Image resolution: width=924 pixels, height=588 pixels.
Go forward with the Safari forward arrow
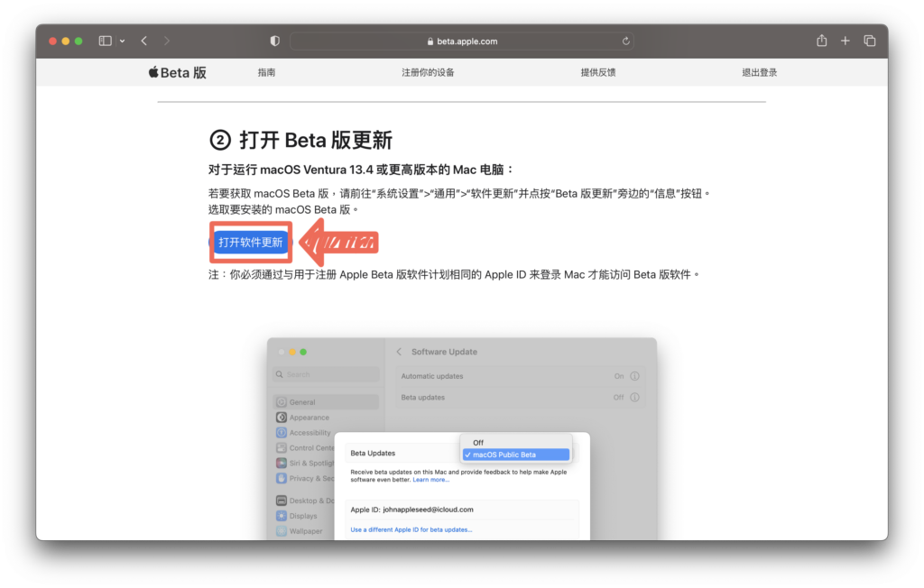coord(167,41)
